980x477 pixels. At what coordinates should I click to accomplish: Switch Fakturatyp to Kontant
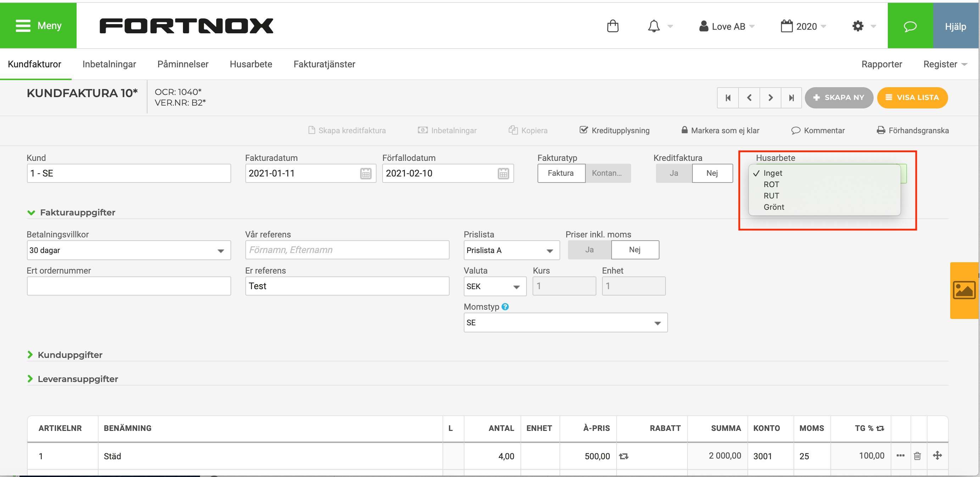(607, 173)
